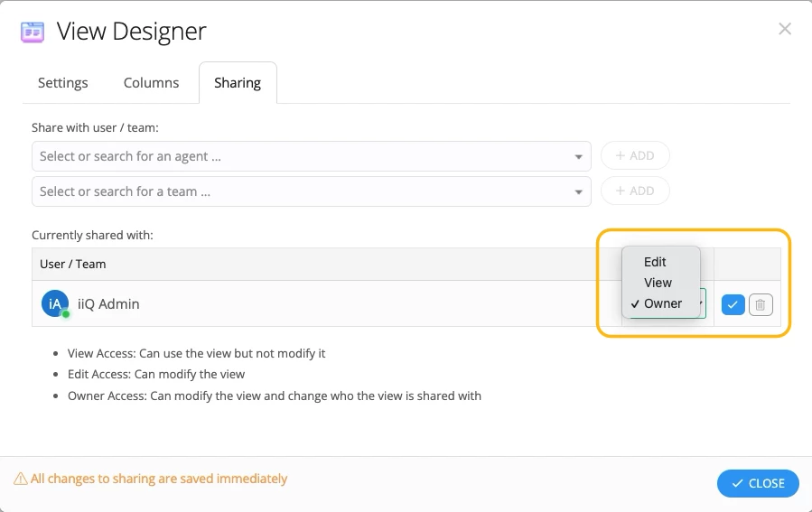Image resolution: width=812 pixels, height=512 pixels.
Task: Close the dialog using the top-right X
Action: coord(785,29)
